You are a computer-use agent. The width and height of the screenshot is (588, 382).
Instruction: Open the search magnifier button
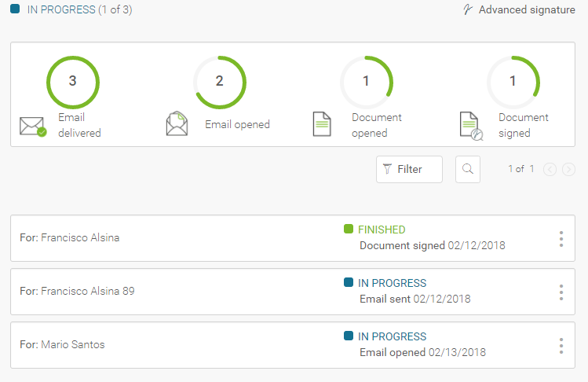(468, 170)
